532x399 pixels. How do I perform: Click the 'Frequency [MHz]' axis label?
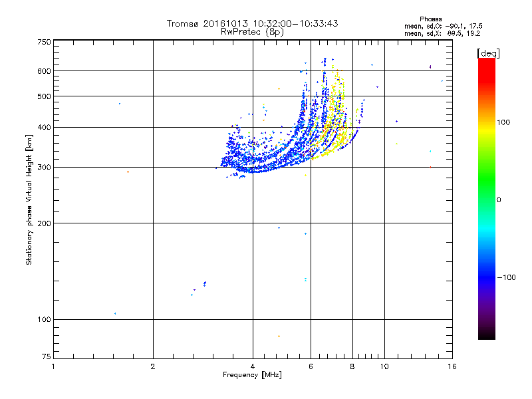(x=252, y=375)
